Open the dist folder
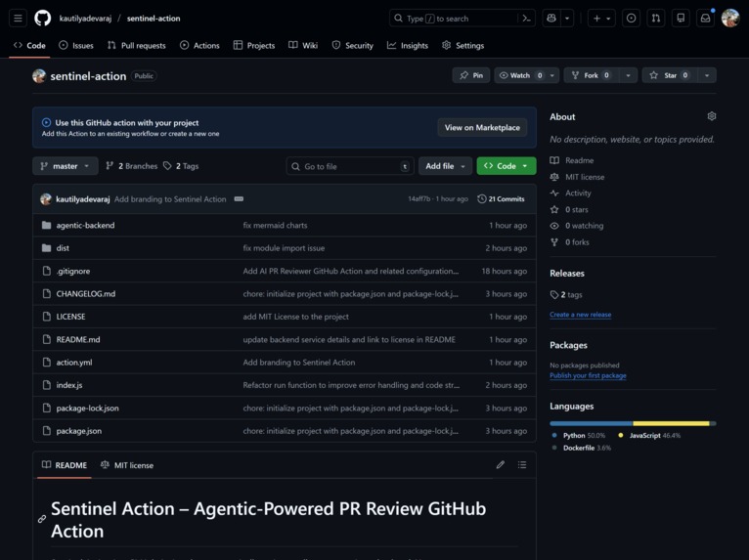Screen dimensions: 749x560 [x=63, y=248]
